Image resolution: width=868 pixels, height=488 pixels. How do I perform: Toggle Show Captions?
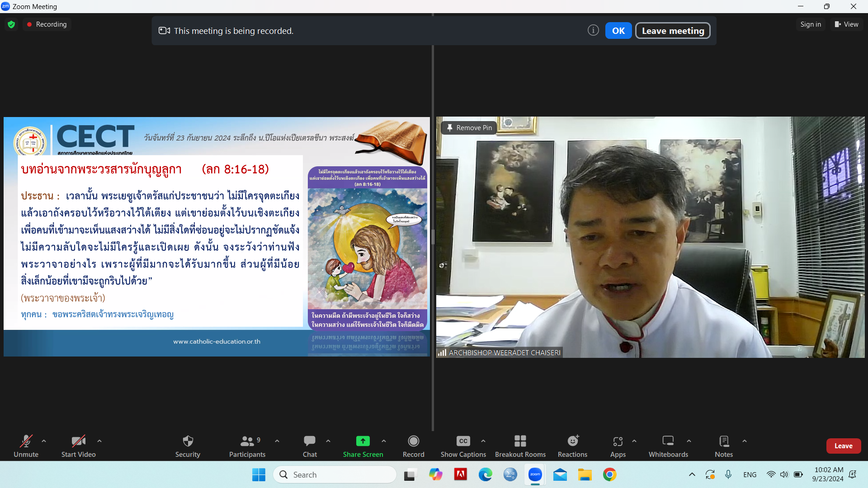[x=463, y=446]
